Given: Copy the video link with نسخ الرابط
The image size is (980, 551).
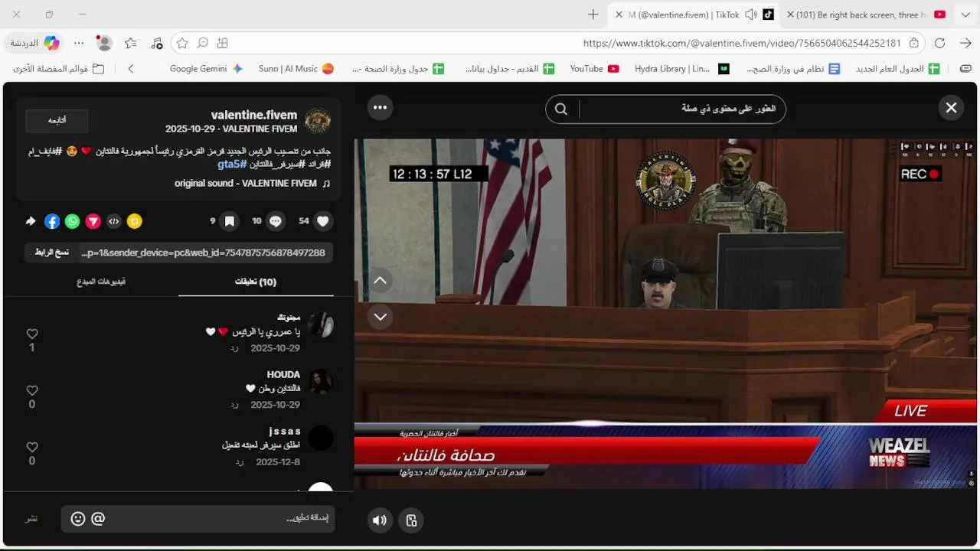Looking at the screenshot, I should 52,253.
